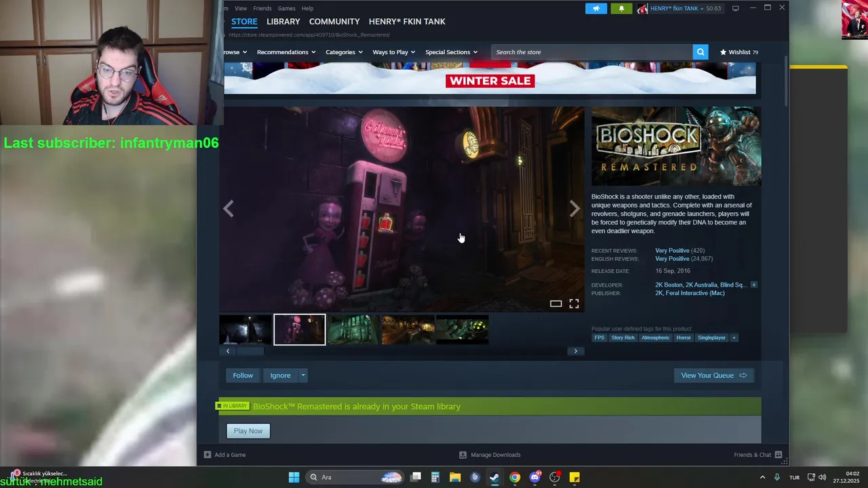The height and width of the screenshot is (488, 868).
Task: Launch Calculator from the taskbar
Action: (x=435, y=477)
